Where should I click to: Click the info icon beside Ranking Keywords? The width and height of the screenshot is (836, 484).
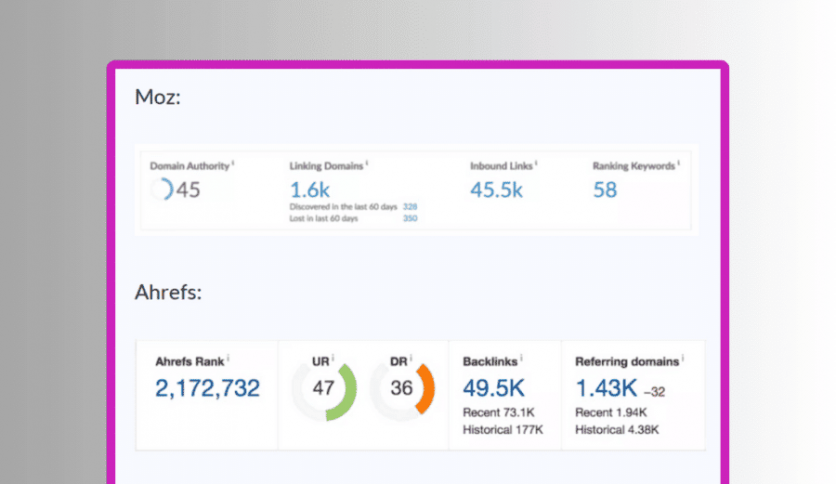(x=678, y=163)
